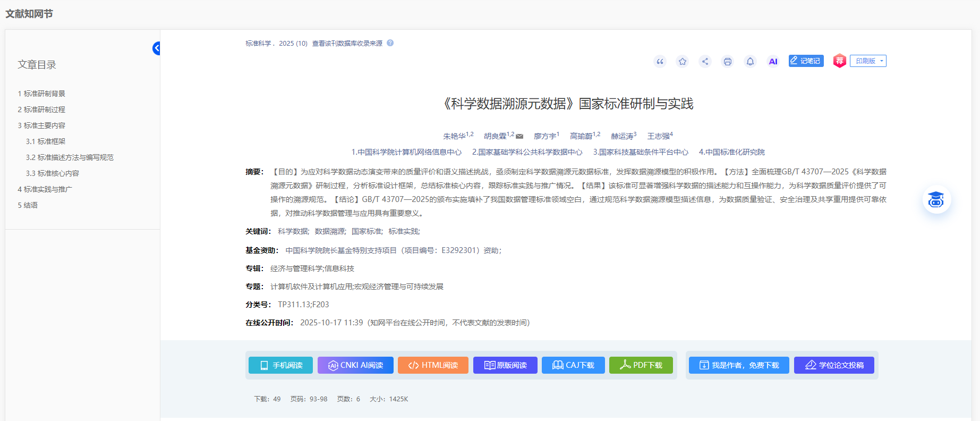
Task: Click the red 荐 recommendation badge
Action: point(839,61)
